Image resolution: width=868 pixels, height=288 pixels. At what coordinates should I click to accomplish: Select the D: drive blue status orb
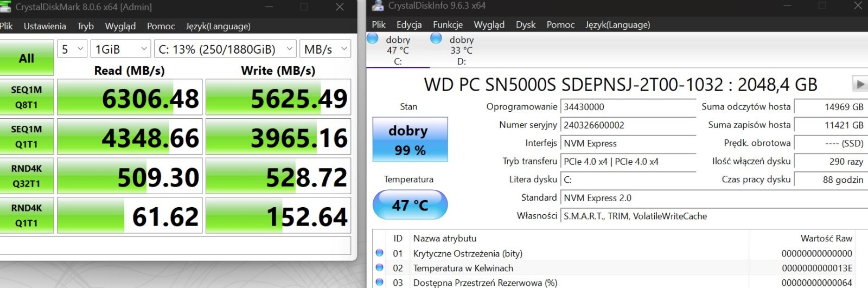coord(436,39)
